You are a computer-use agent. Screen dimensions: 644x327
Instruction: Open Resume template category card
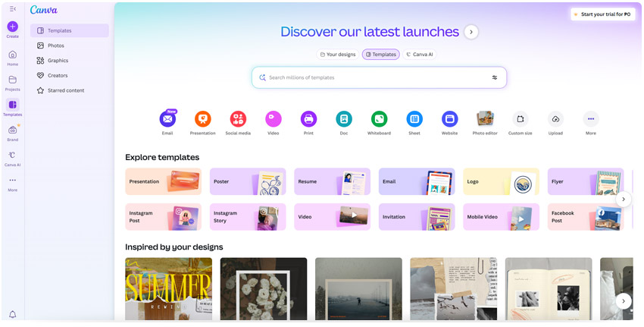click(333, 181)
